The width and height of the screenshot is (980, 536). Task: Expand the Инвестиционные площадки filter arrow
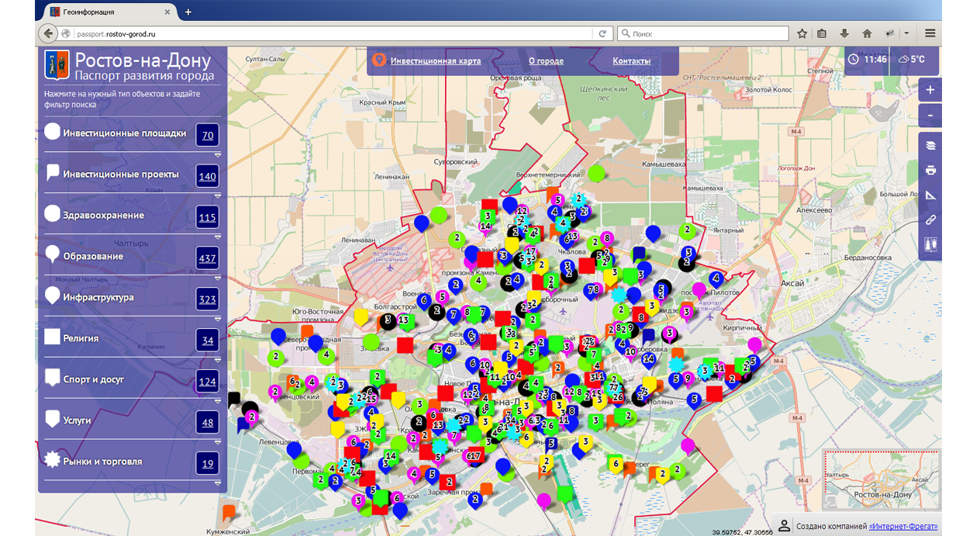tap(218, 154)
